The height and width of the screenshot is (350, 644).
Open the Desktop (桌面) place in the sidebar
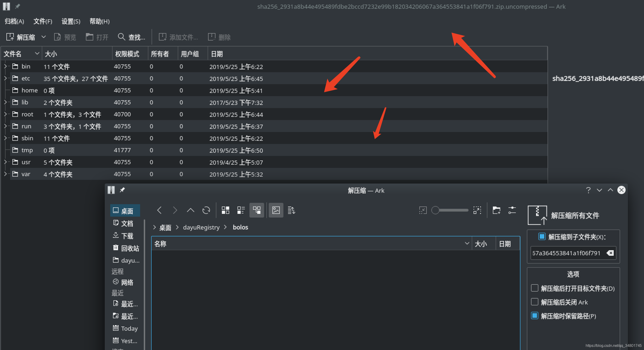(125, 211)
